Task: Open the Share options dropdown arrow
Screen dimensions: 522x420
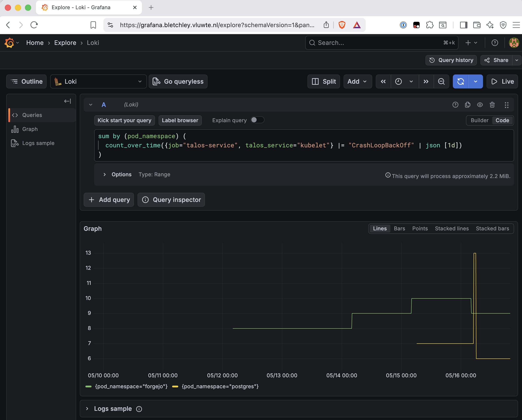Action: click(517, 60)
